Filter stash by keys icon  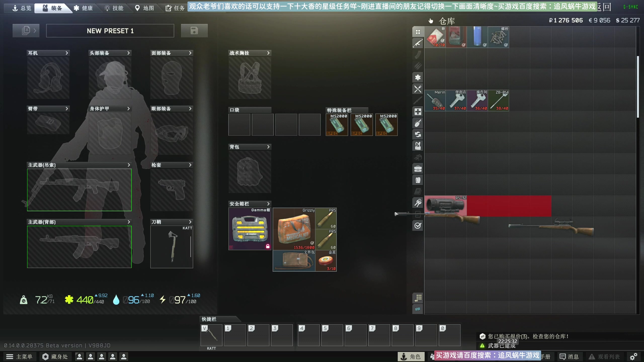click(x=418, y=203)
